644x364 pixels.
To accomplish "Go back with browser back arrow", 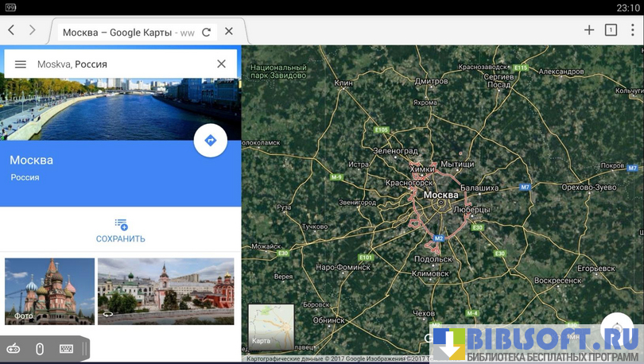I will click(x=12, y=30).
